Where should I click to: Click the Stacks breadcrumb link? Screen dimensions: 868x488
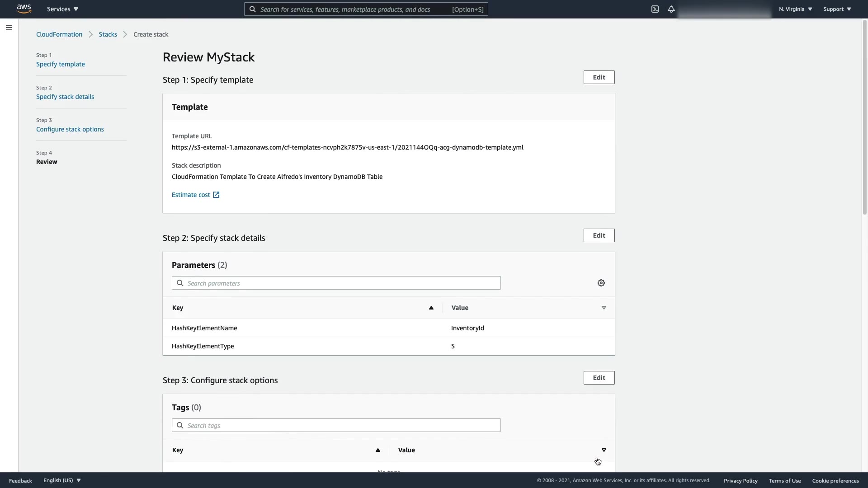(108, 34)
